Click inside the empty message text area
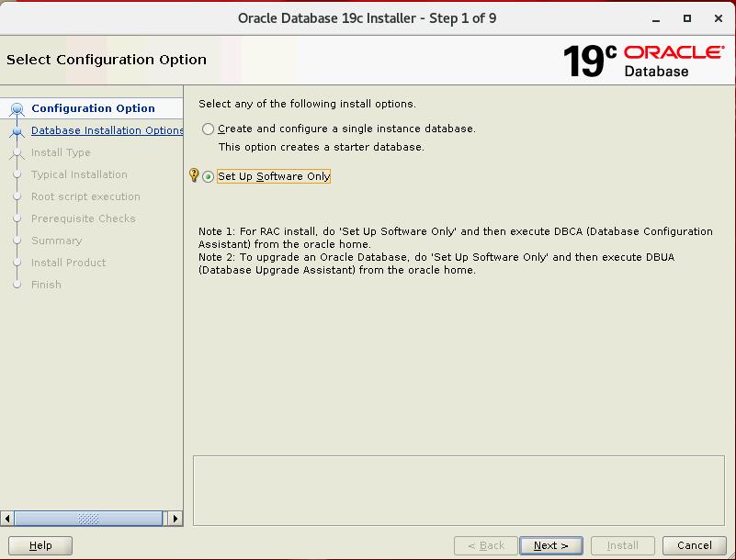This screenshot has width=736, height=560. (x=459, y=489)
